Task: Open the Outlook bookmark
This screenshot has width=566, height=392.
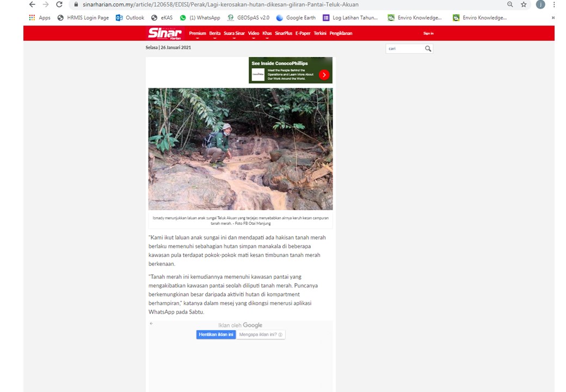Action: [x=130, y=17]
